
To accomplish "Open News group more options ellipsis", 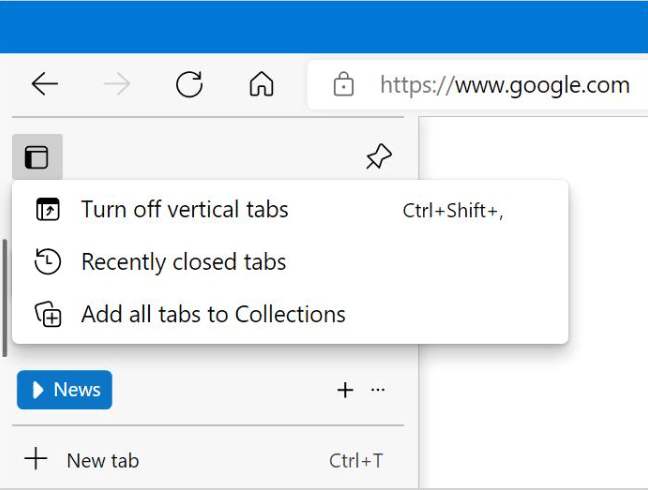I will click(378, 390).
